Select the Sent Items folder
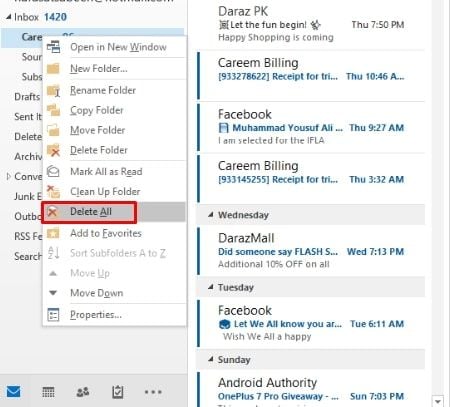Screen dimensions: 452x407 (28, 117)
